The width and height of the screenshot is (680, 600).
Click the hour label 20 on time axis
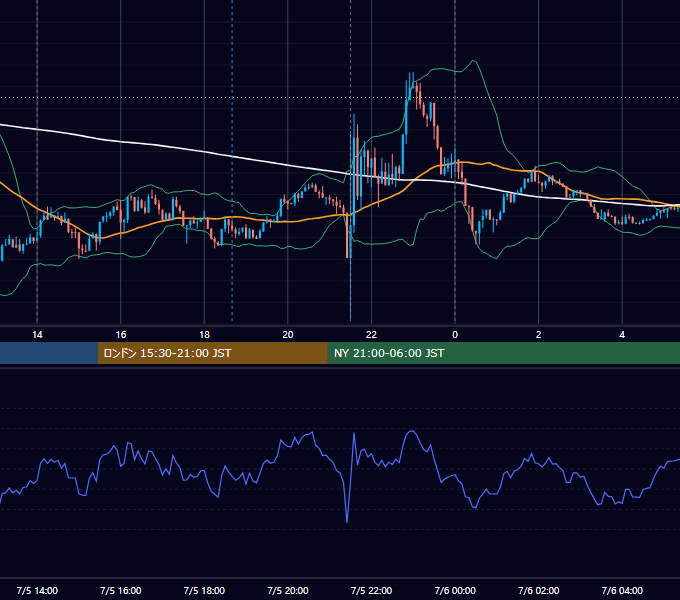click(288, 335)
